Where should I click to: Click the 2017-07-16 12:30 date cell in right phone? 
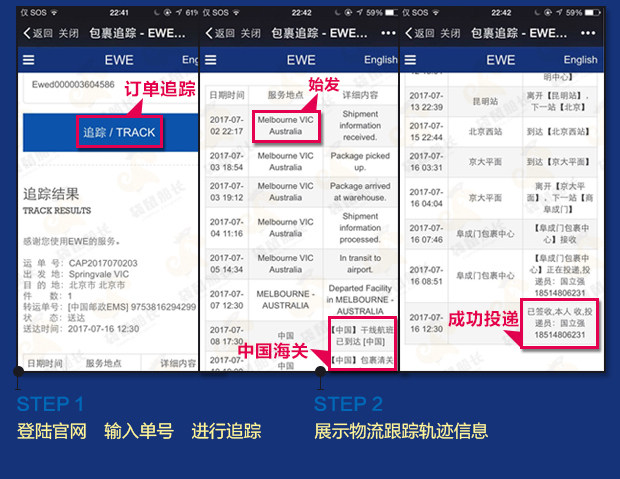coord(426,323)
